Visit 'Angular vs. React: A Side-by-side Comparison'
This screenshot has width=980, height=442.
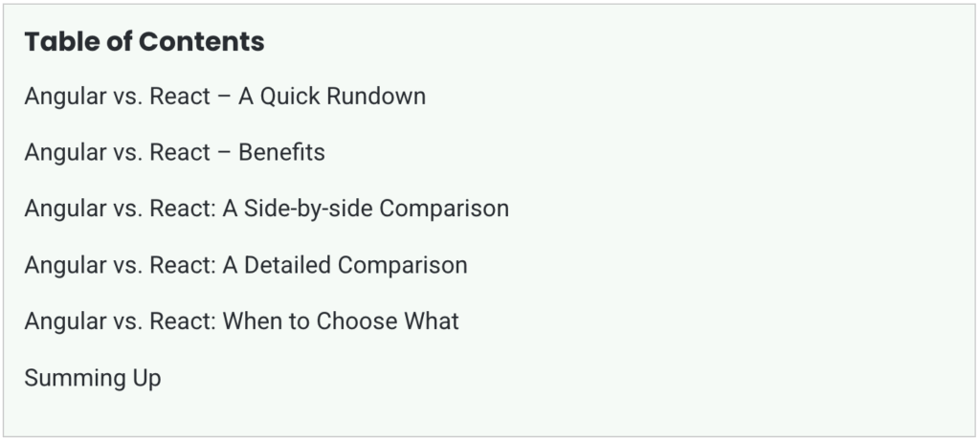tap(266, 209)
